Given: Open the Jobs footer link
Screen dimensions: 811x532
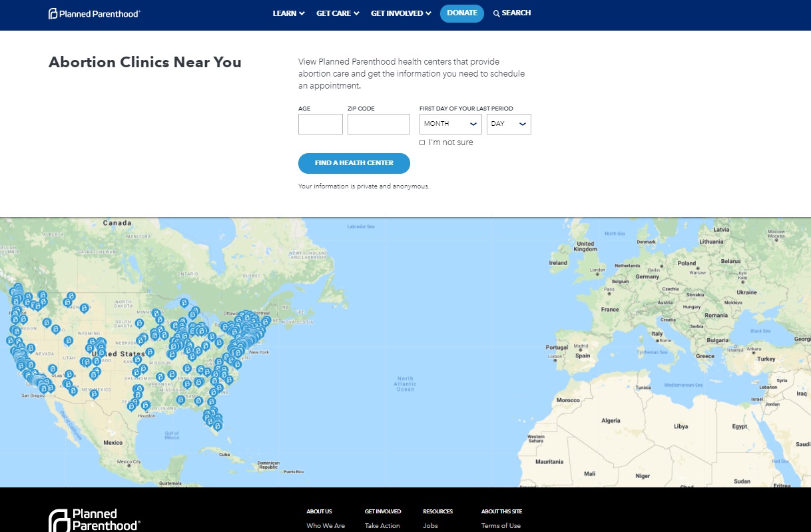Looking at the screenshot, I should click(x=430, y=526).
